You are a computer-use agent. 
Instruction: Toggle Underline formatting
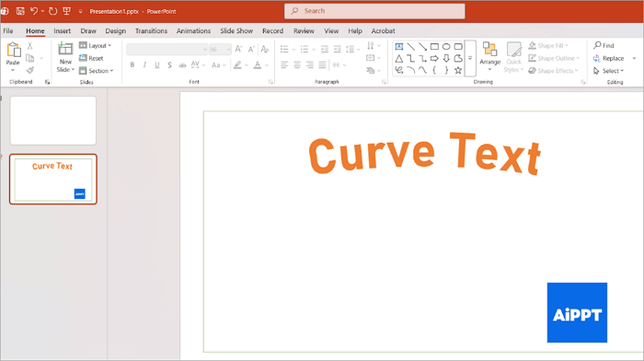[157, 65]
